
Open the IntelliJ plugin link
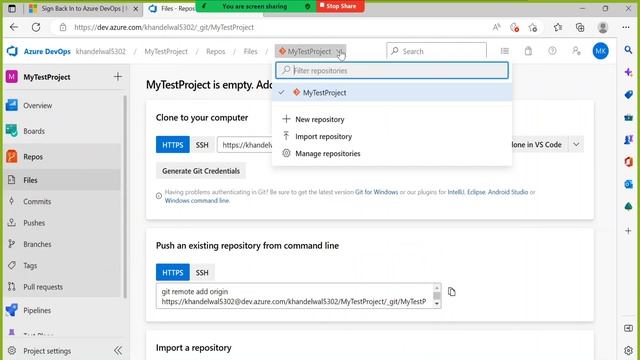(456, 192)
